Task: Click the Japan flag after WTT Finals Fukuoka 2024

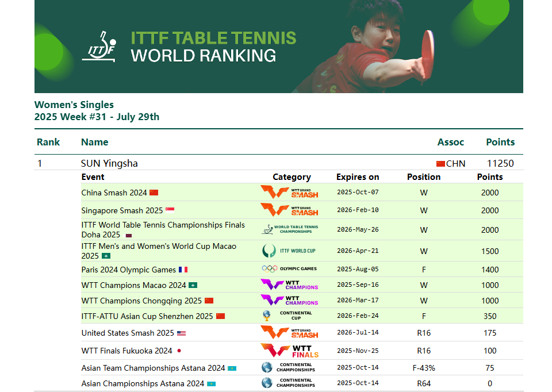Action: (179, 351)
